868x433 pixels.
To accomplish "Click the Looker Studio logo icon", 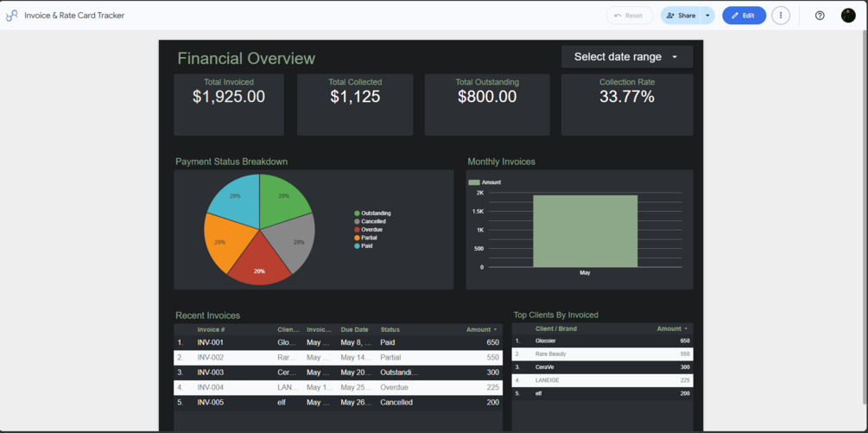I will [x=11, y=16].
